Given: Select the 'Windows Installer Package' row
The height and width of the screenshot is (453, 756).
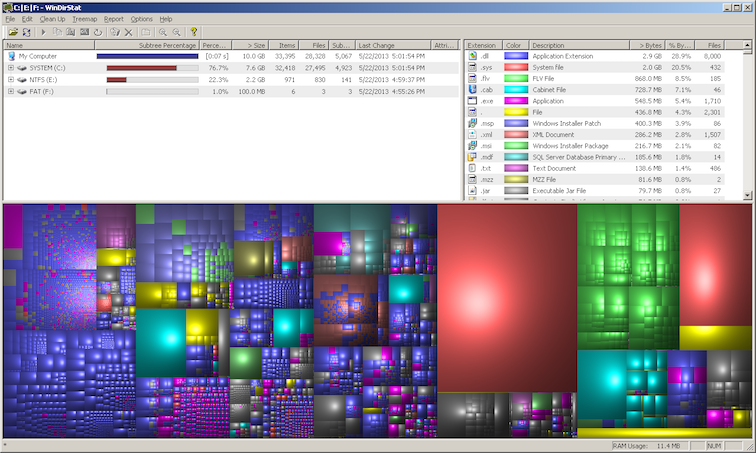Looking at the screenshot, I should (x=594, y=146).
